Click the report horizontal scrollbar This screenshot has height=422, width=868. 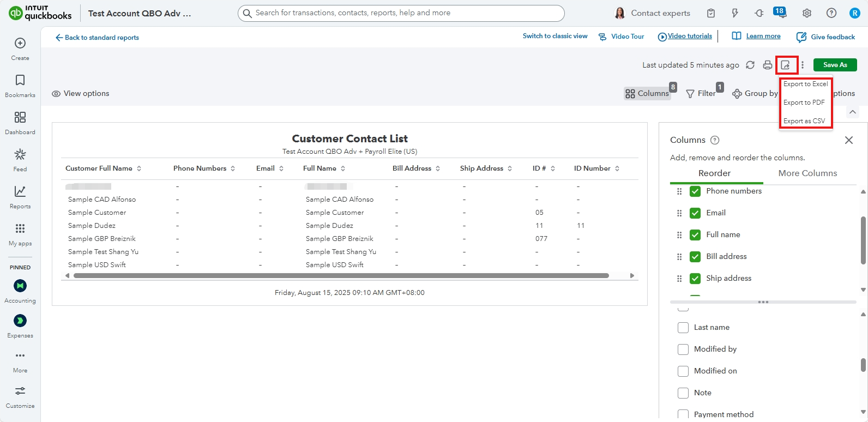tap(341, 276)
